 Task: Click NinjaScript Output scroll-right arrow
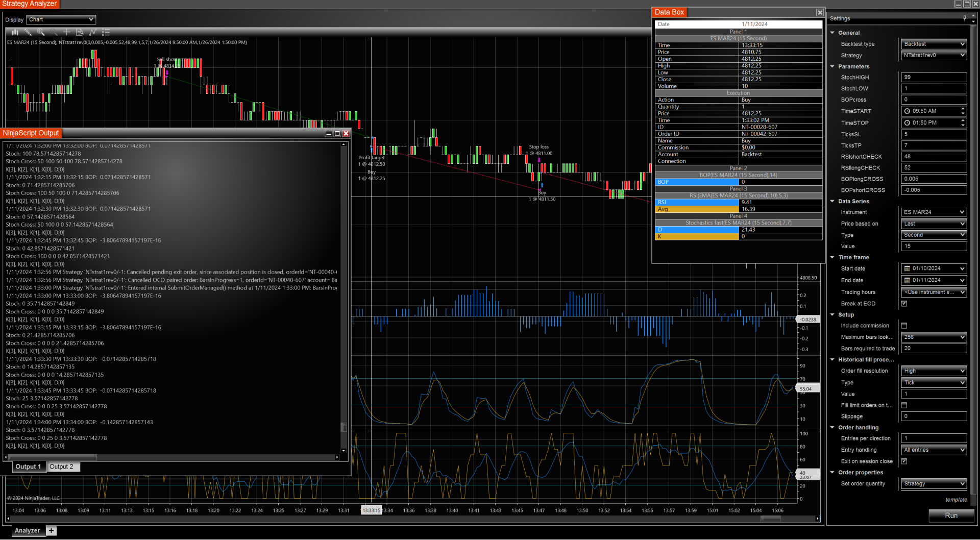coord(337,457)
